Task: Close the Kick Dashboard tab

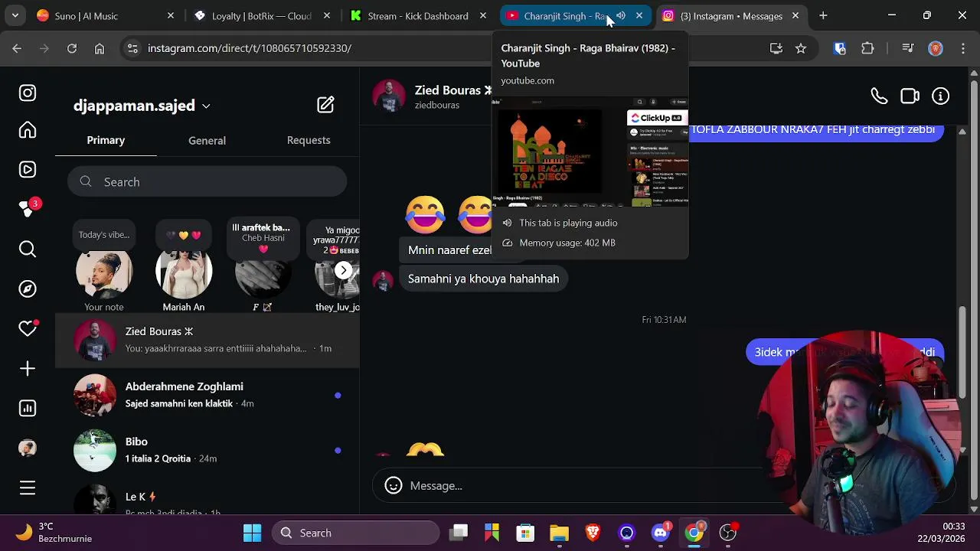Action: click(483, 15)
